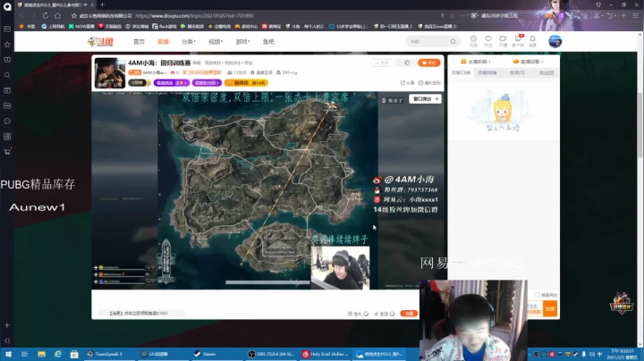
Task: Open 京东商城 bookmark
Action: point(137,26)
